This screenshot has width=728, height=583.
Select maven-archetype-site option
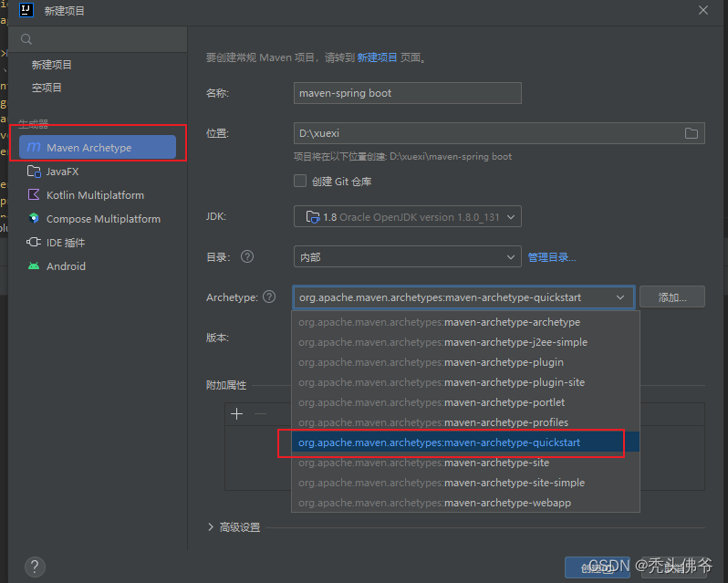click(x=465, y=463)
